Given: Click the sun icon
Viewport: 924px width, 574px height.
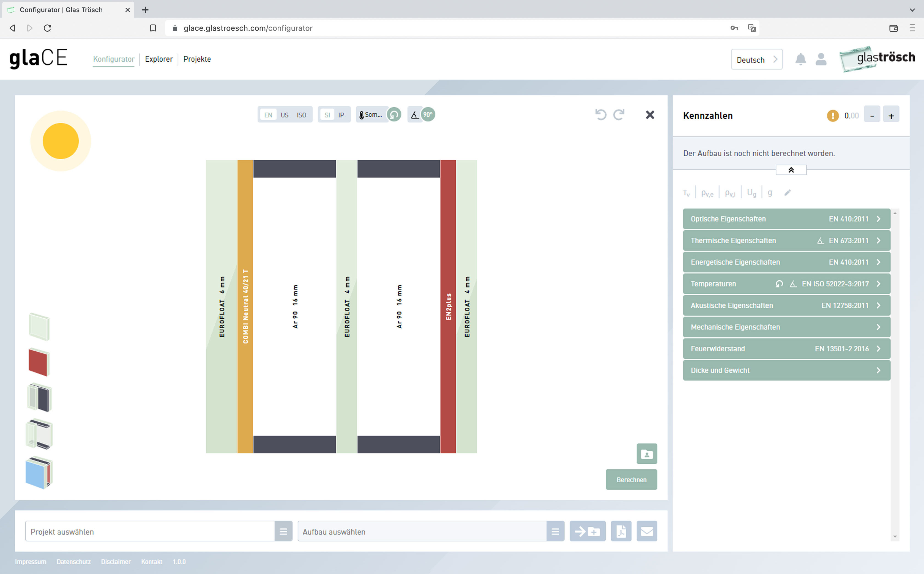Looking at the screenshot, I should [61, 141].
